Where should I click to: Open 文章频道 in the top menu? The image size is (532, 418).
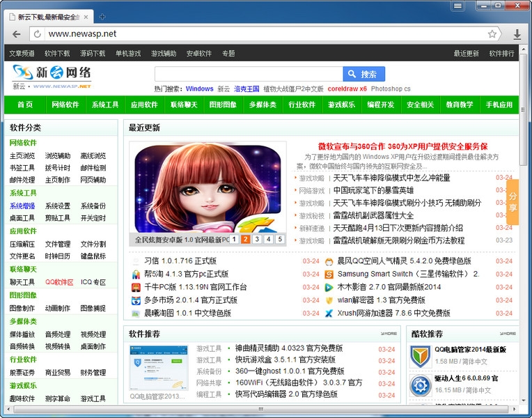click(22, 54)
